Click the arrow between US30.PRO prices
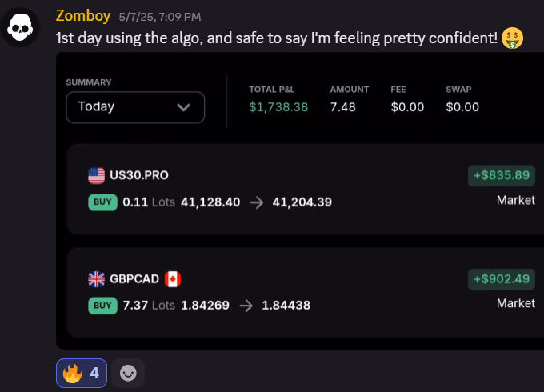Screen dimensions: 544x392 257,202
